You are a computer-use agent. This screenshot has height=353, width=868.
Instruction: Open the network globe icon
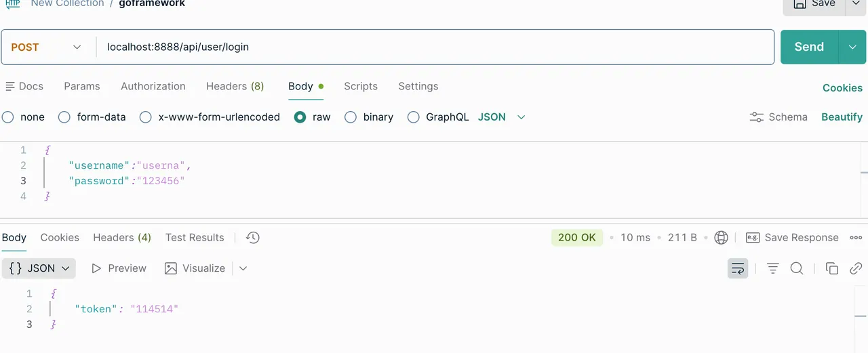pos(722,238)
